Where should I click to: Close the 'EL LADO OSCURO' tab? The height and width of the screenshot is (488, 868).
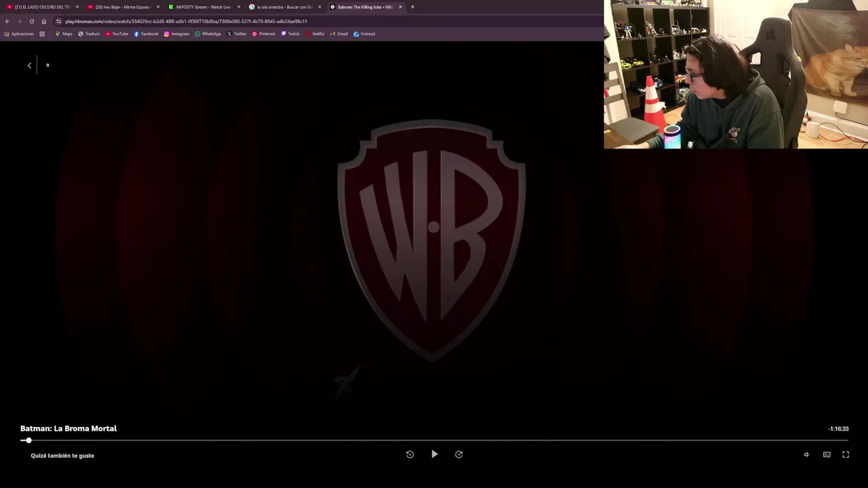pyautogui.click(x=77, y=7)
